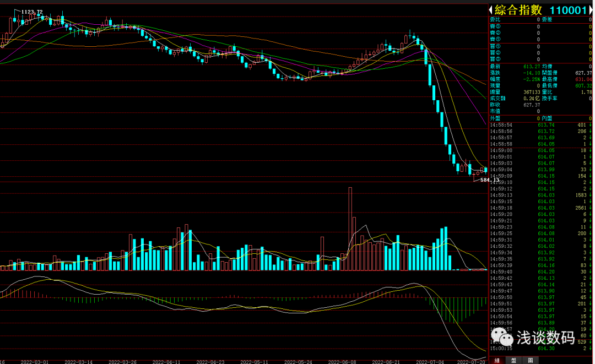Select the 2022-06-21 date axis label
Screen dimensions: 595x364
pyautogui.click(x=386, y=362)
